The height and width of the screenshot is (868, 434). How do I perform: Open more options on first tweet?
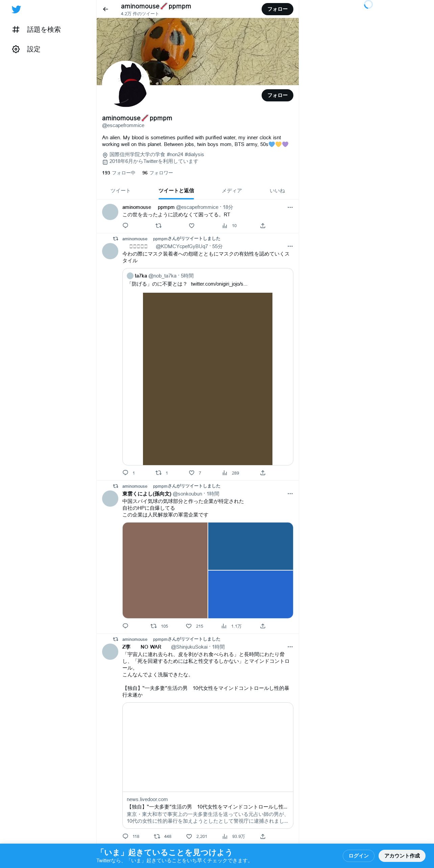click(290, 207)
